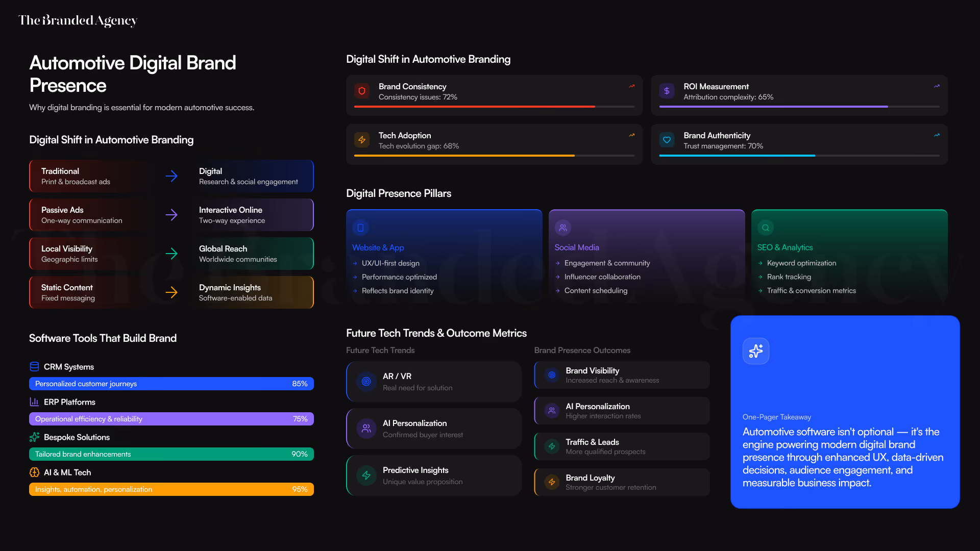Click the trend arrow on Tech Adoption card

pos(632,135)
